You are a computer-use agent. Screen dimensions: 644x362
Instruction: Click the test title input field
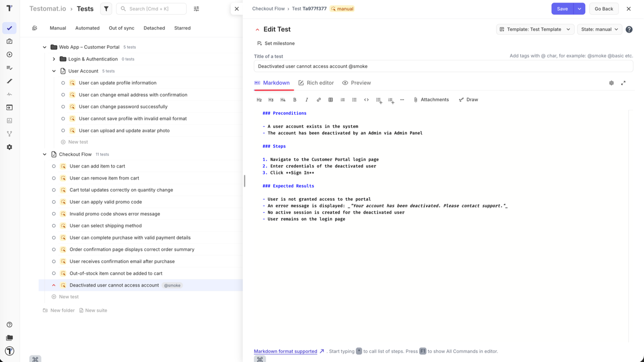coord(443,66)
